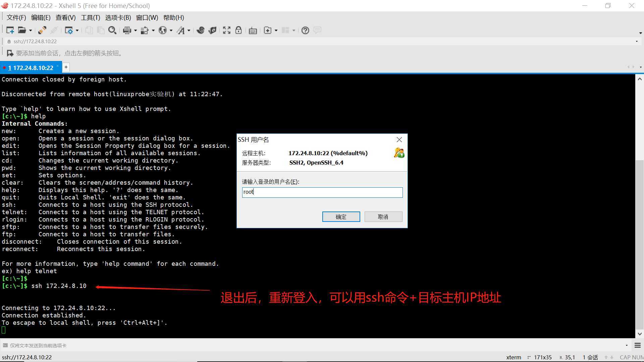Expand dropdown beside plus document icon
Image resolution: width=644 pixels, height=362 pixels.
(x=276, y=31)
